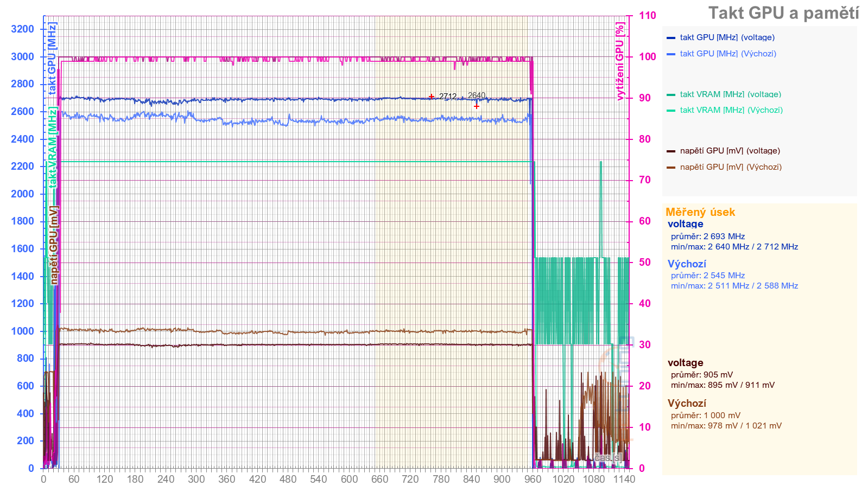Click the brown 'Výchozí' heading above 1 000 mV
This screenshot has width=868, height=486.
pyautogui.click(x=687, y=404)
